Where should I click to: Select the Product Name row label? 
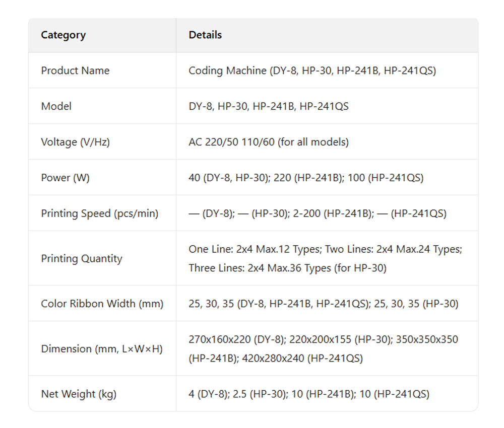point(75,70)
